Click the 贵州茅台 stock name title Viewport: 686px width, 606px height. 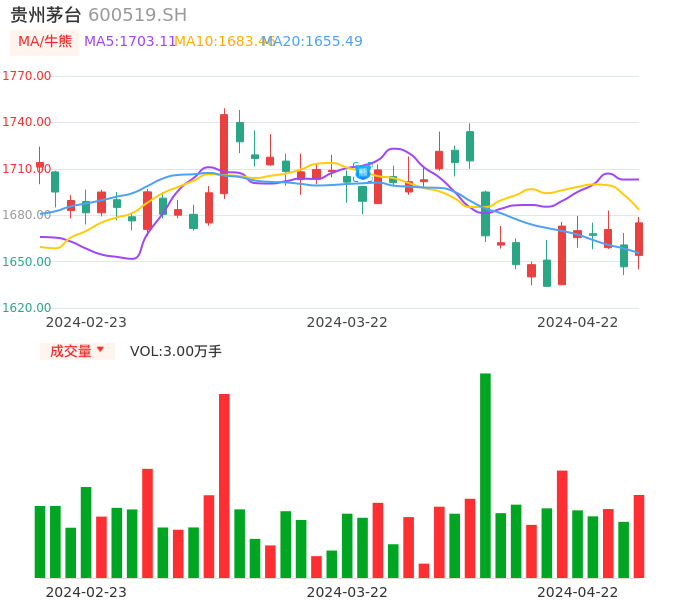point(46,15)
